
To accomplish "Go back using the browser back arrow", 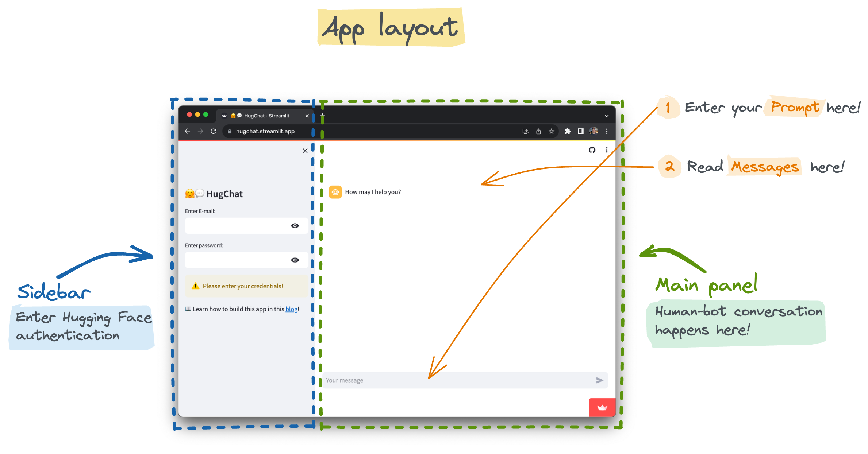I will point(188,131).
